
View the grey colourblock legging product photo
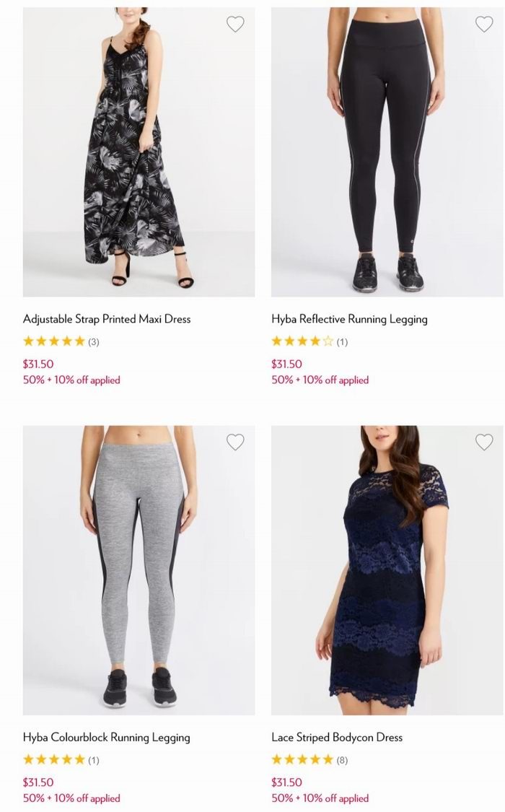pyautogui.click(x=139, y=570)
